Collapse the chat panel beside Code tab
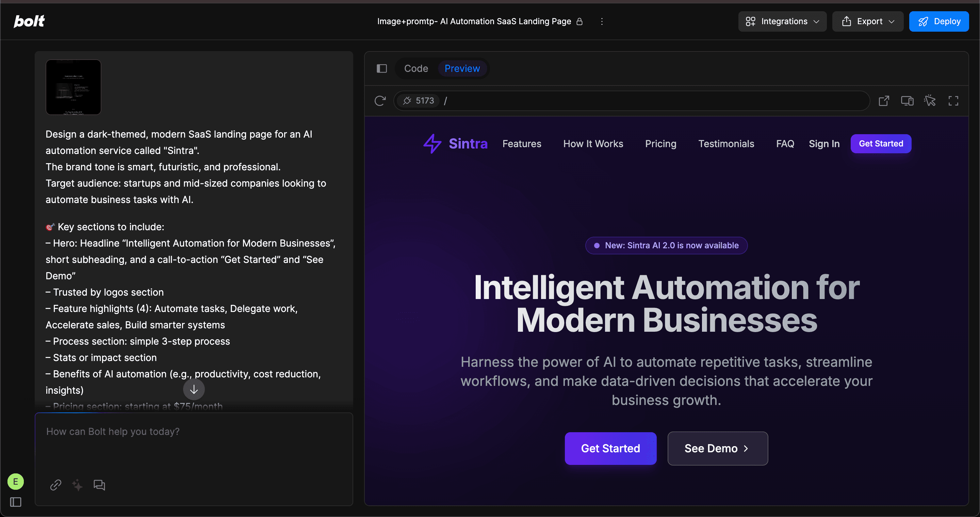Screen dimensions: 980x517 [381, 68]
